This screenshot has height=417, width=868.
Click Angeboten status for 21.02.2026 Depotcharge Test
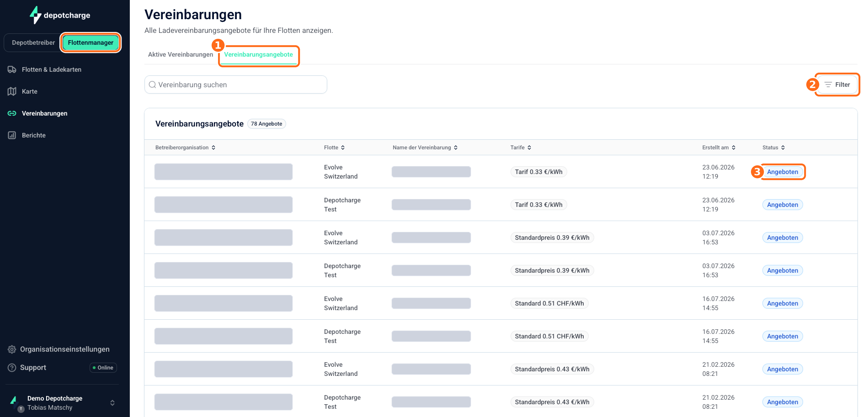tap(783, 402)
